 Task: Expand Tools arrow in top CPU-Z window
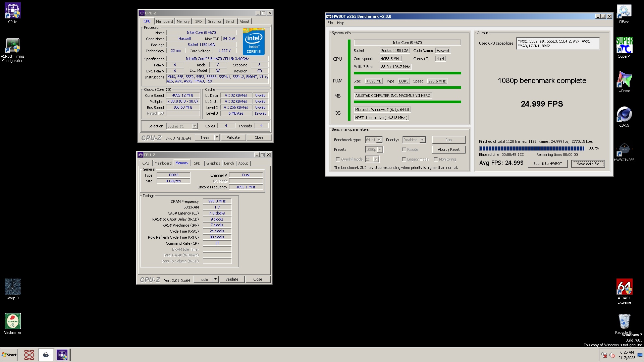(x=217, y=137)
